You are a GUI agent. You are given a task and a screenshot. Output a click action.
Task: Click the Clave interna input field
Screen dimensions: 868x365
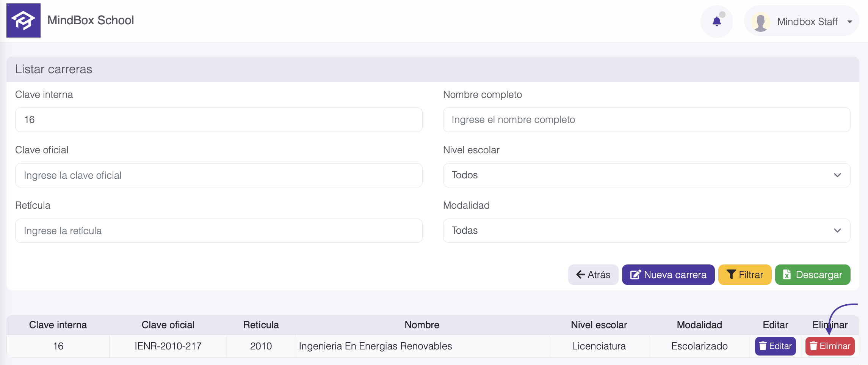coord(219,120)
